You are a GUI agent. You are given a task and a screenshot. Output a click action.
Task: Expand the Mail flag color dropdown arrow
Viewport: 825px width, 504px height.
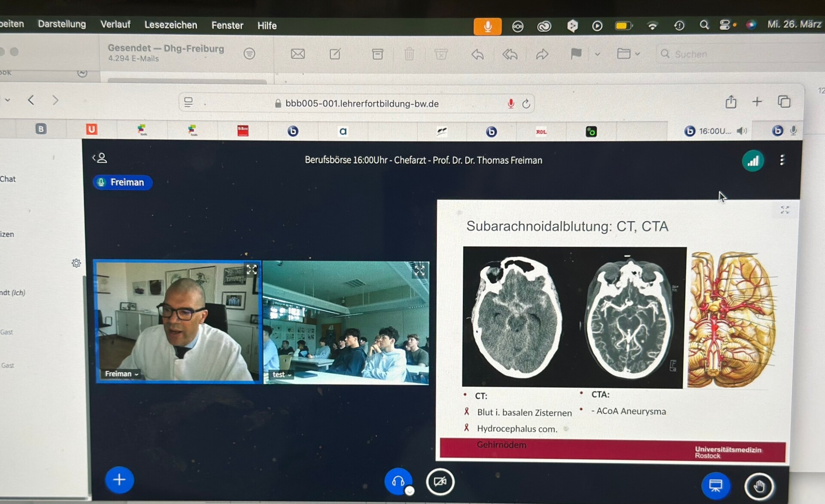click(x=597, y=55)
